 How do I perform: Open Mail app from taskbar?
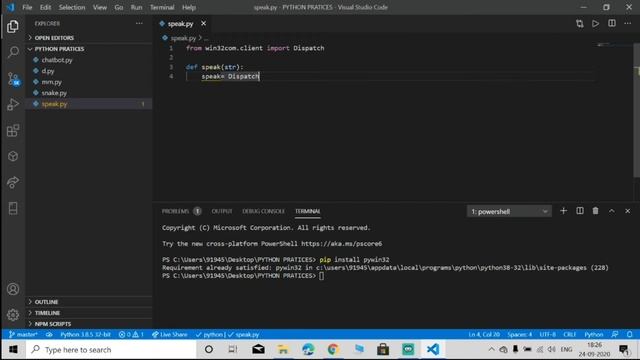258,349
